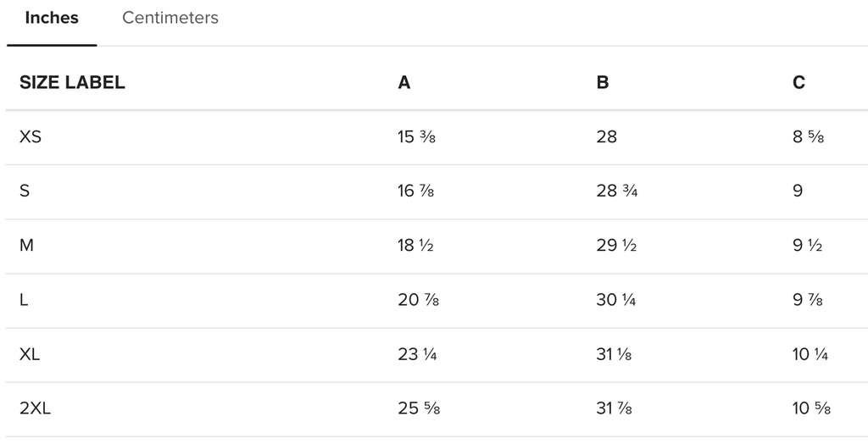This screenshot has width=868, height=444.
Task: Click the S measurement 9 in column C
Action: click(x=797, y=191)
